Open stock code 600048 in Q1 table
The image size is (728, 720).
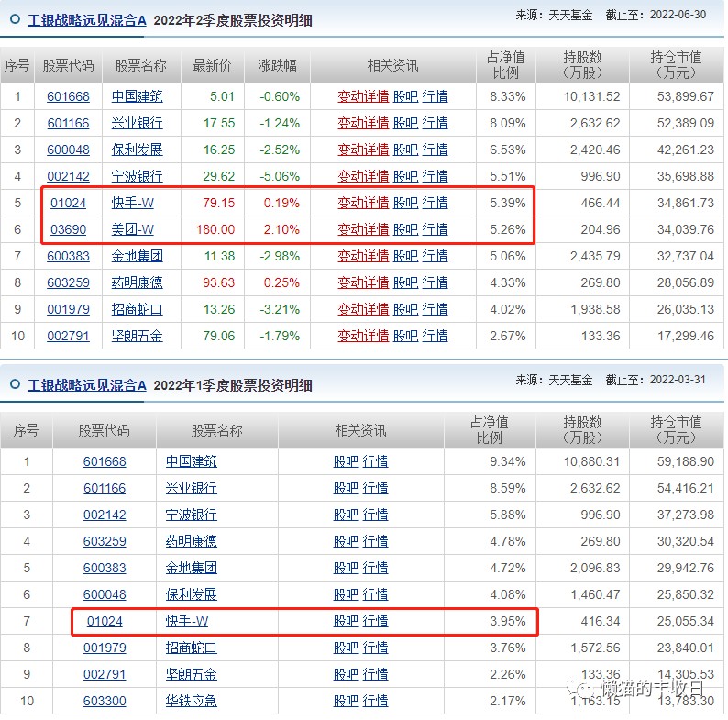pos(105,594)
